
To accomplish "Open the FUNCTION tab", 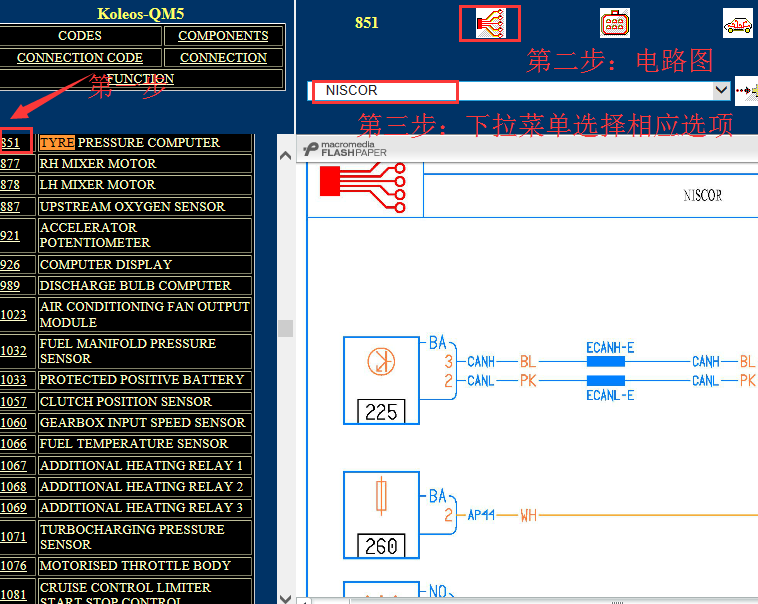I will 140,79.
